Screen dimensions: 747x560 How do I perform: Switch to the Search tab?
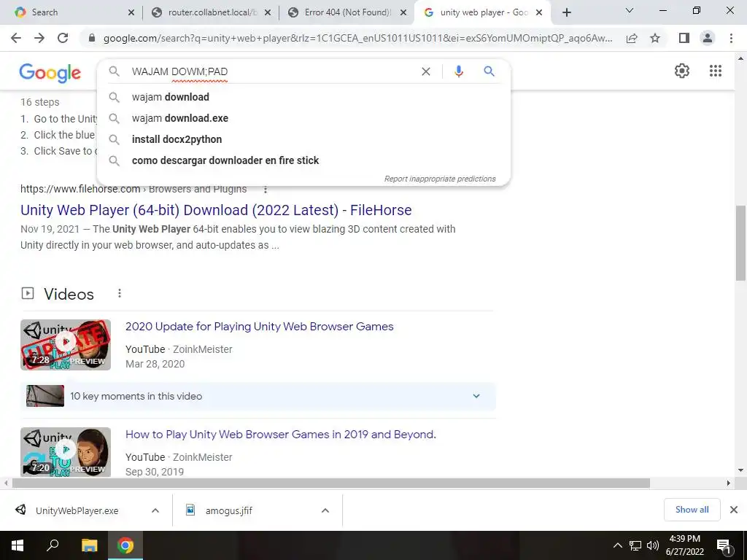pos(71,12)
